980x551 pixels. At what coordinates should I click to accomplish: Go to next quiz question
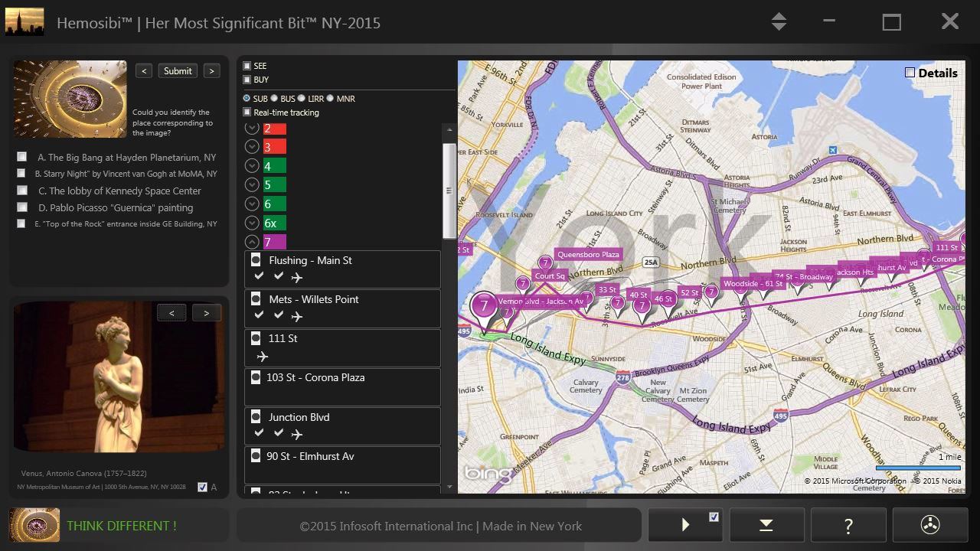(212, 70)
